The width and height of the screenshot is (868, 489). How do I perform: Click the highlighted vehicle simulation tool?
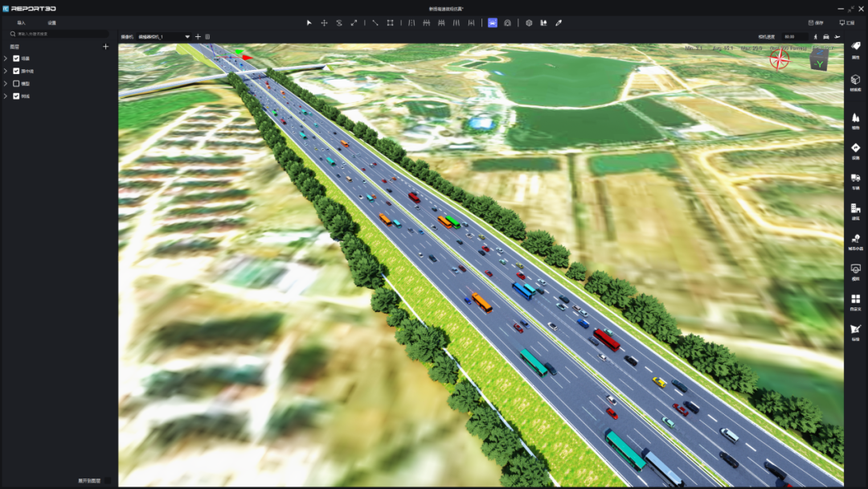(491, 23)
